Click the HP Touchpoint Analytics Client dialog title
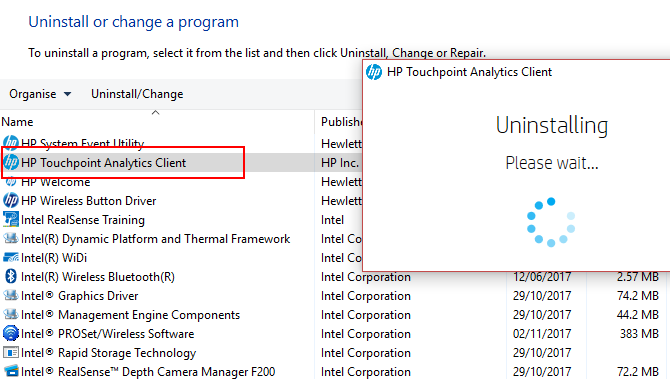Viewport: 670px width, 379px height. click(x=469, y=72)
